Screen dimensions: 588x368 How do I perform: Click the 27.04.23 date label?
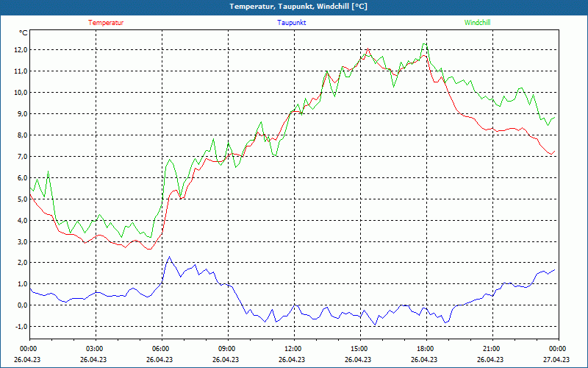click(x=556, y=359)
